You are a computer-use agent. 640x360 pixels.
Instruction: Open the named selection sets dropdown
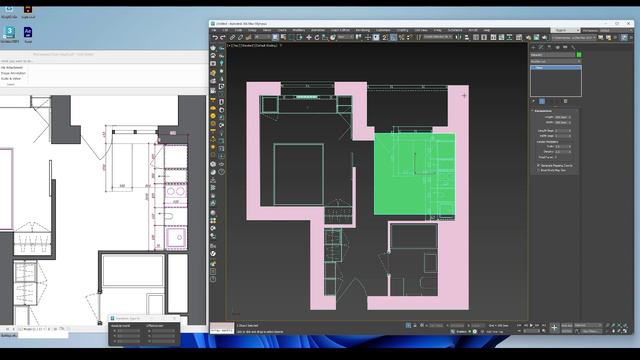(x=438, y=38)
